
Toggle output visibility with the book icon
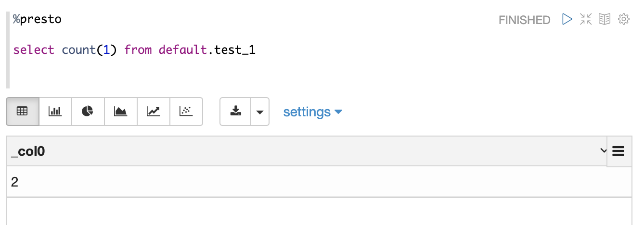[605, 19]
